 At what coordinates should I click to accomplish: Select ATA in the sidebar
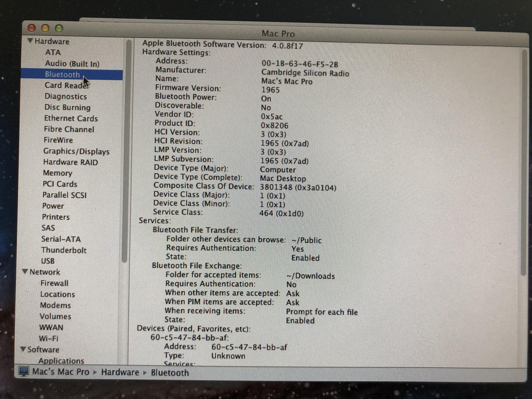pyautogui.click(x=53, y=52)
